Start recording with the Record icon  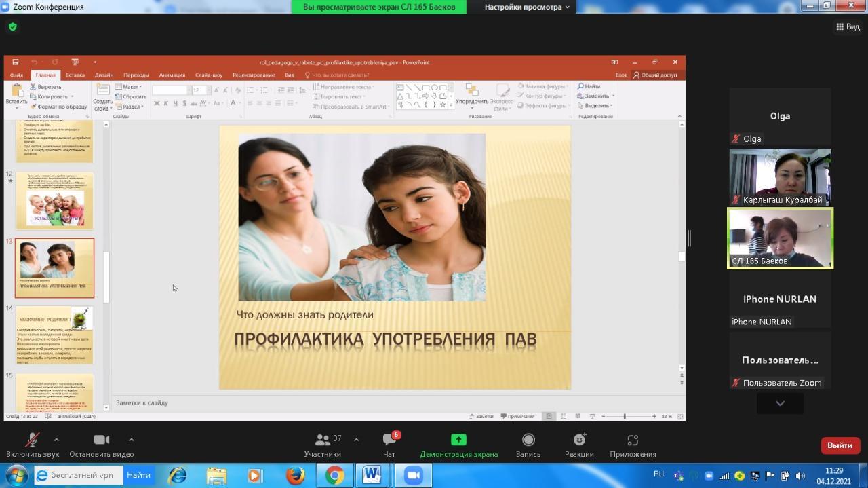pyautogui.click(x=528, y=440)
